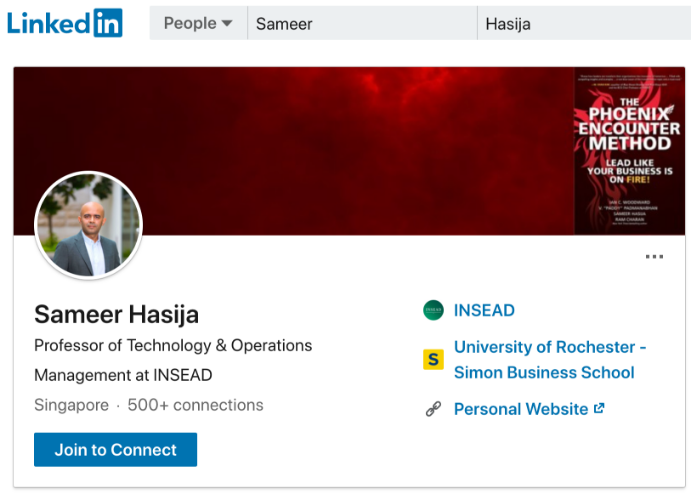Open the INSEAD company link
Image resolution: width=691 pixels, height=494 pixels.
pyautogui.click(x=484, y=310)
